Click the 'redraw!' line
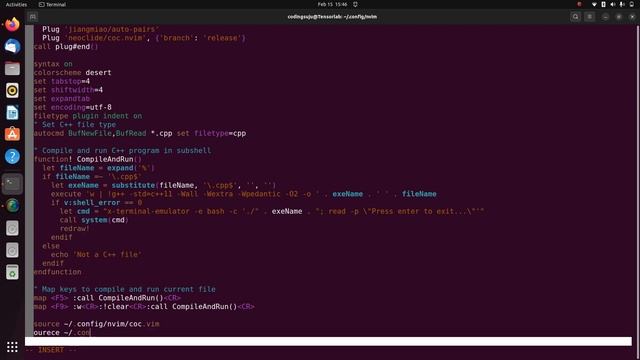 [x=75, y=229]
